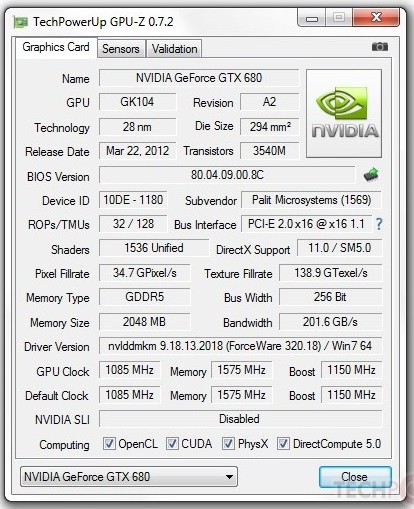Click Device ID value 10DE - 1180
Image resolution: width=414 pixels, height=509 pixels.
click(133, 200)
